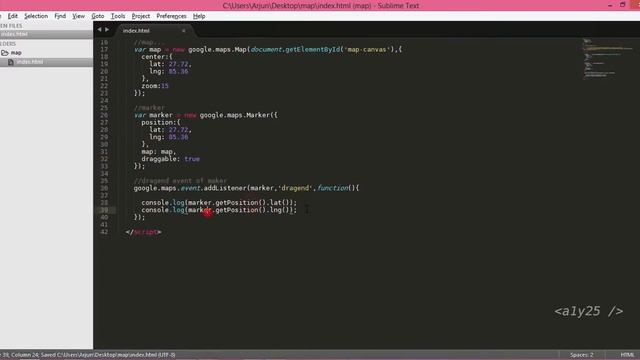Screen dimensions: 640x360
Task: Click the status bar saved file message
Action: (x=88, y=355)
